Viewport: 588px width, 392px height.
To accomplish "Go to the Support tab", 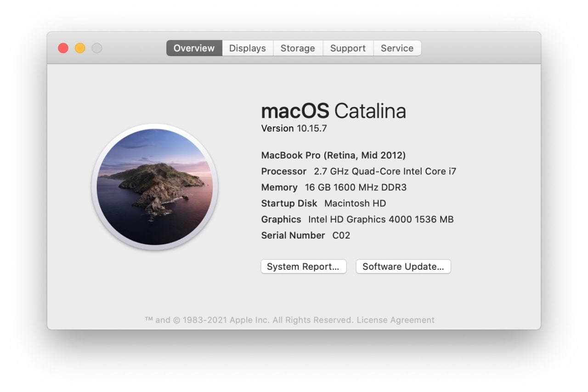I will pos(348,48).
